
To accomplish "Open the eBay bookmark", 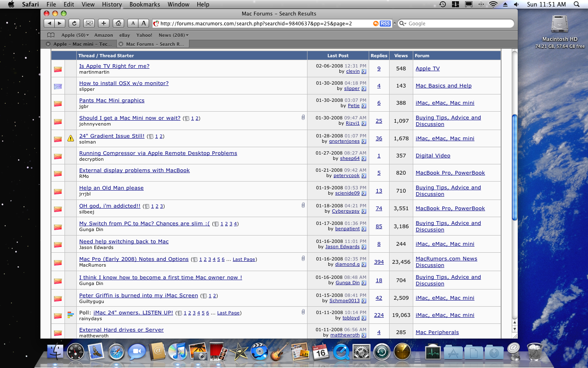I will click(125, 35).
